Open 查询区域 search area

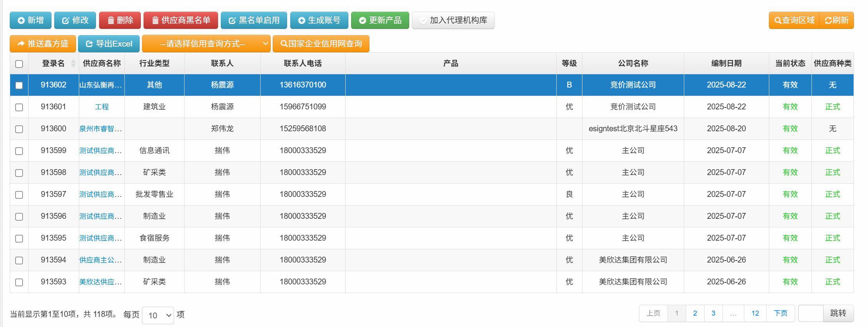click(794, 20)
